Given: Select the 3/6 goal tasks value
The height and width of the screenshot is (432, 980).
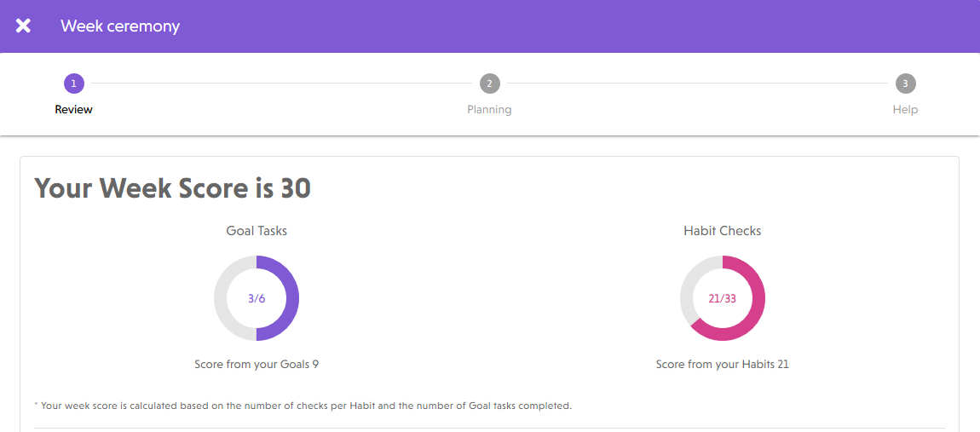Looking at the screenshot, I should [x=257, y=299].
